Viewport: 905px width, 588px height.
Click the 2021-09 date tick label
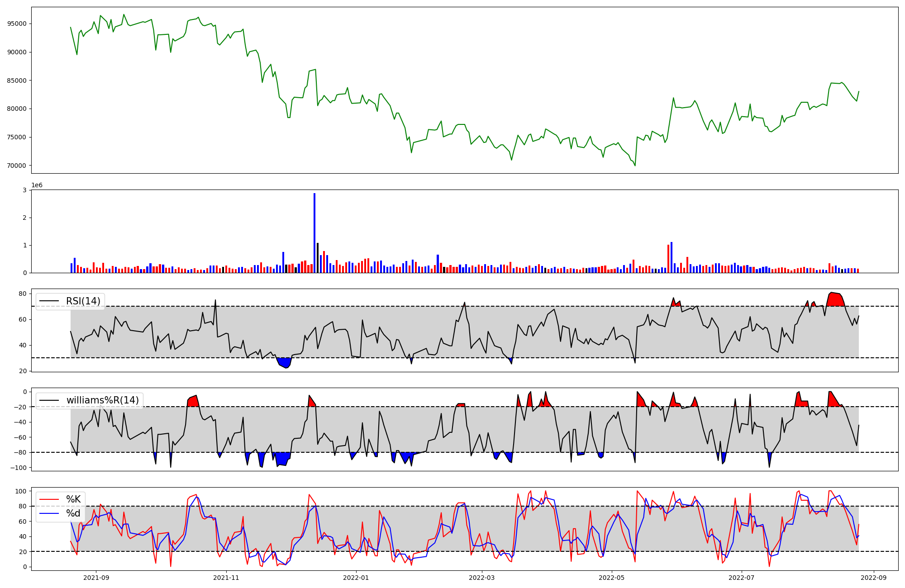[x=96, y=578]
